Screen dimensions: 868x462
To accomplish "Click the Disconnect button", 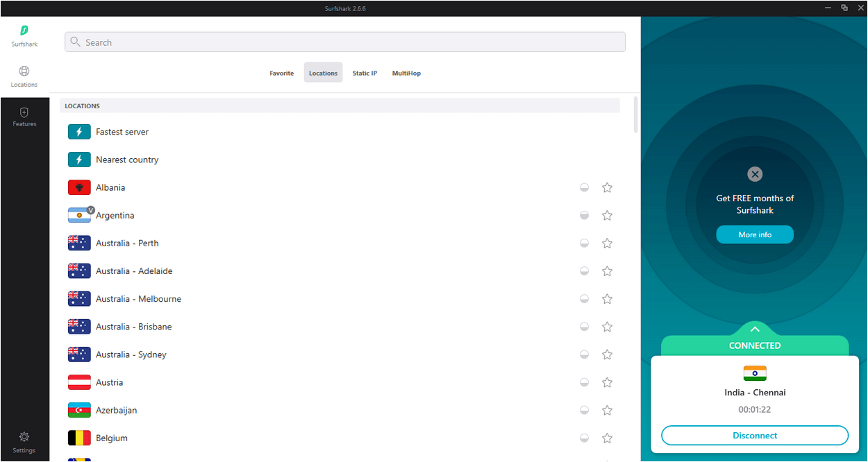I will (x=755, y=436).
